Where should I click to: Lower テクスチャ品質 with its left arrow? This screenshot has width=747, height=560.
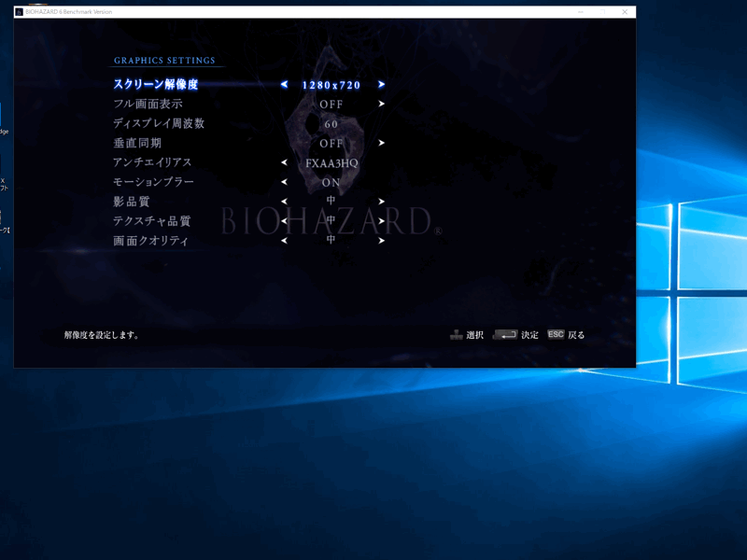pyautogui.click(x=284, y=221)
